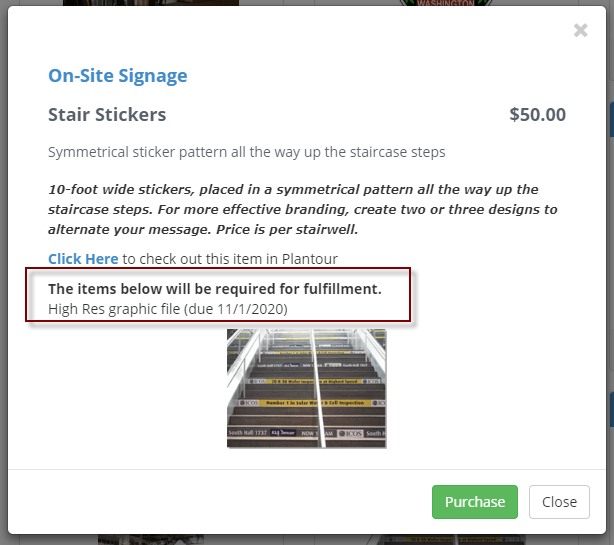The width and height of the screenshot is (614, 545).
Task: Click the italic 10-foot wide stickers description
Action: tap(293, 209)
